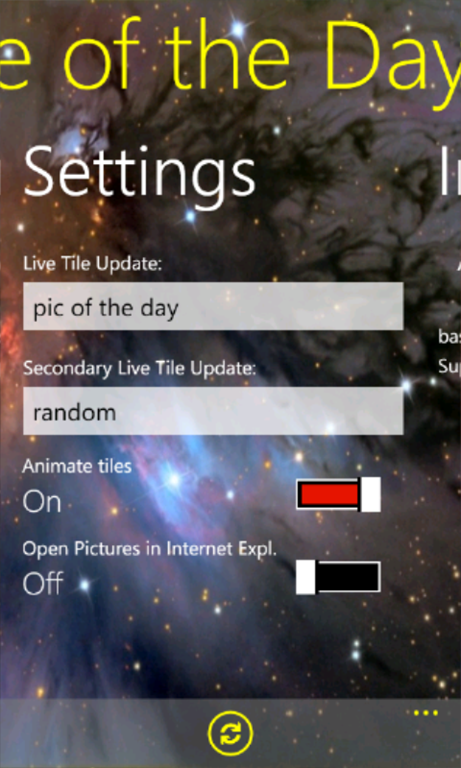Switch to the partially visible next pivot header
This screenshot has width=461, height=768.
pyautogui.click(x=450, y=171)
